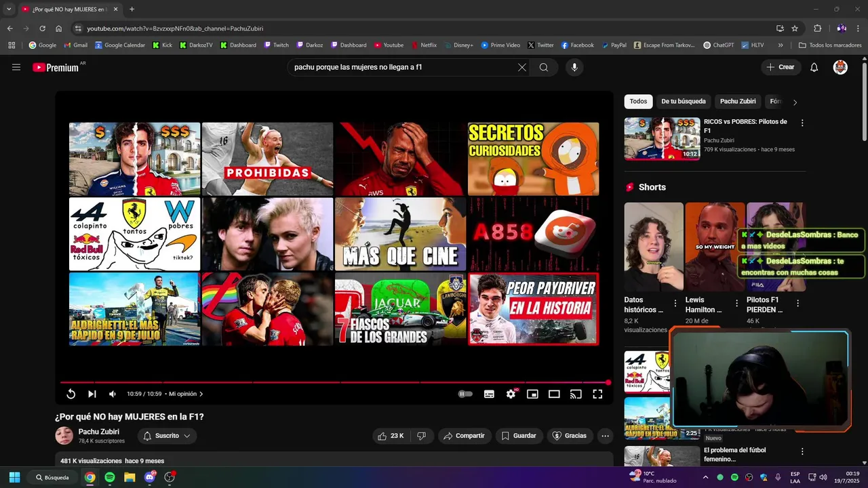Switch to miniplayer mode
This screenshot has width=868, height=488.
(x=532, y=394)
